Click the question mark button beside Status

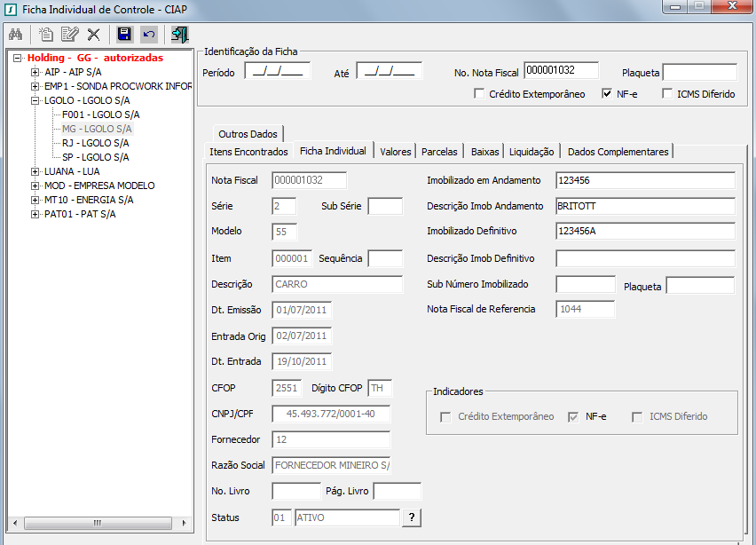[412, 518]
